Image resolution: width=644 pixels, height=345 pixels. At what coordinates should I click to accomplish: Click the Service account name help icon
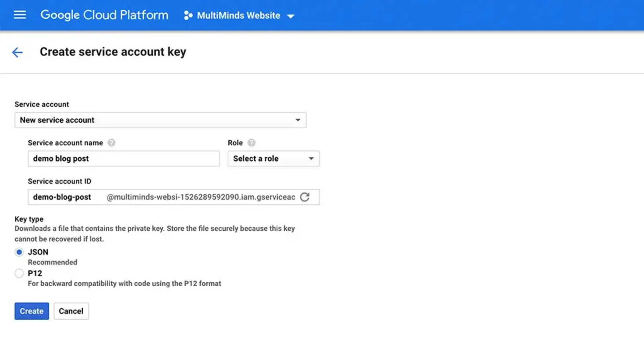coord(112,142)
